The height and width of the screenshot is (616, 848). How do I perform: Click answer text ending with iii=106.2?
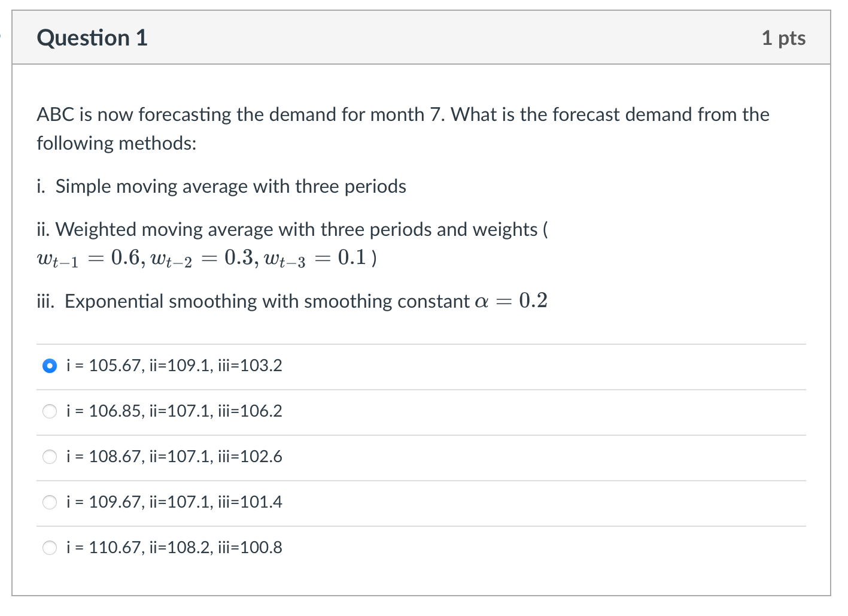point(174,411)
